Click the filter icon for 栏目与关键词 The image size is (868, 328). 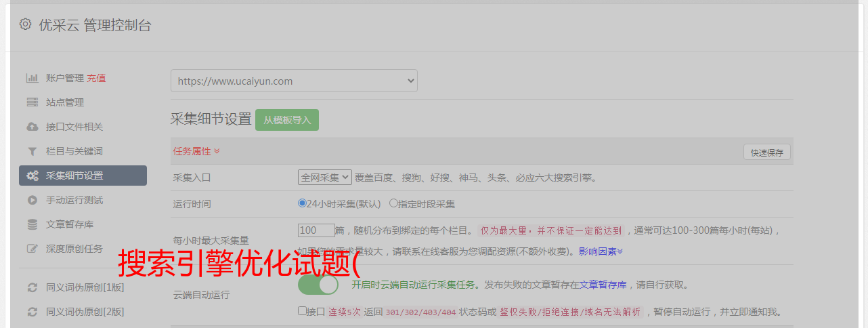tap(32, 151)
